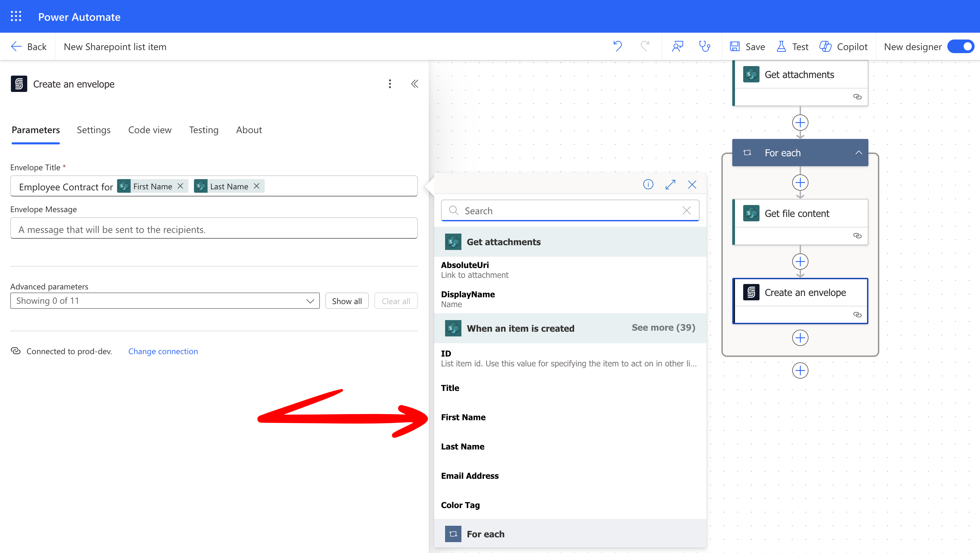Click the redo arrow icon
Image resolution: width=980 pixels, height=553 pixels.
click(645, 46)
